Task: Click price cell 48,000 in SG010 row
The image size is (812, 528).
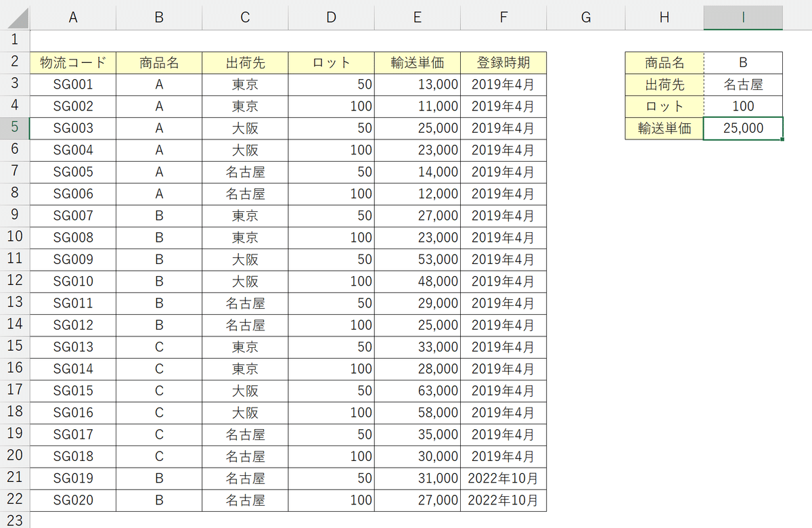Action: pyautogui.click(x=417, y=281)
